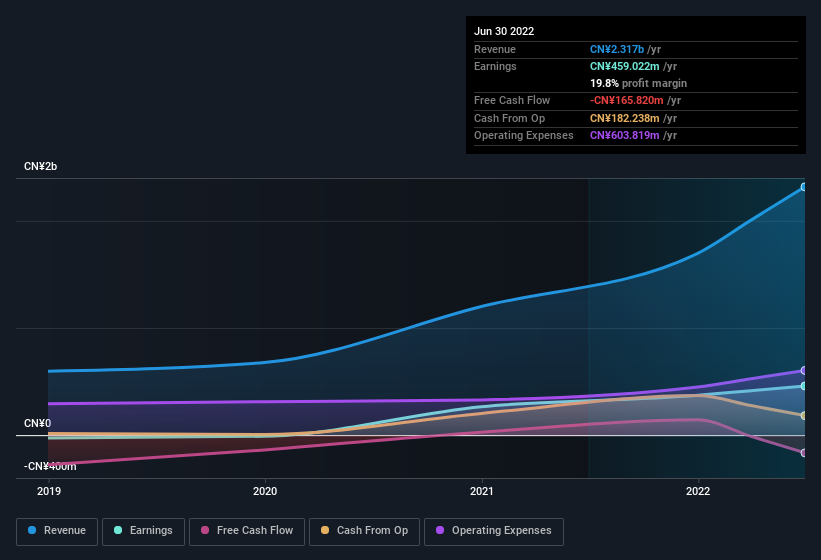Click the CN¥0 y-axis label
This screenshot has width=821, height=560.
coord(37,423)
